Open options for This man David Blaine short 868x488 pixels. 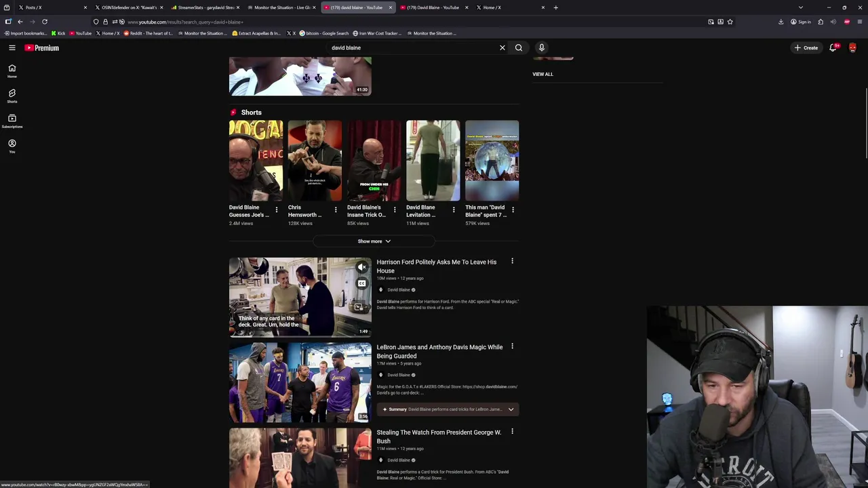click(x=512, y=210)
